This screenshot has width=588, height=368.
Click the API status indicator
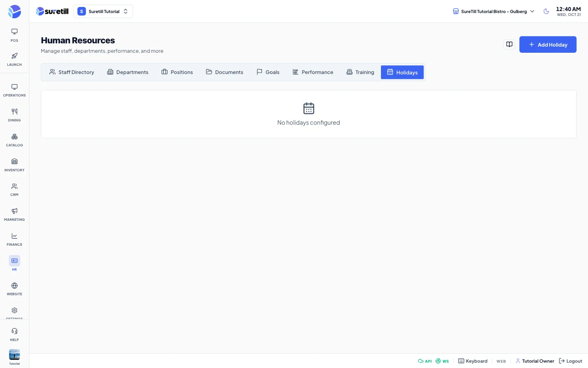click(425, 361)
